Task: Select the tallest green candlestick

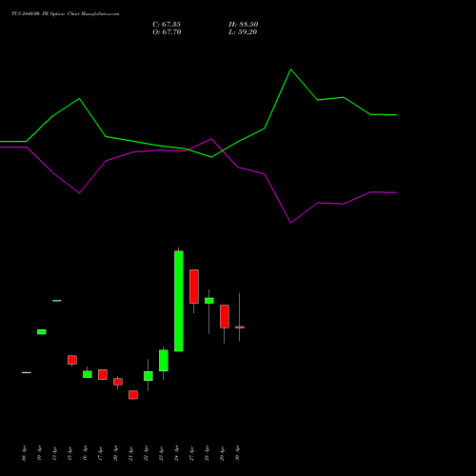Action: (179, 301)
